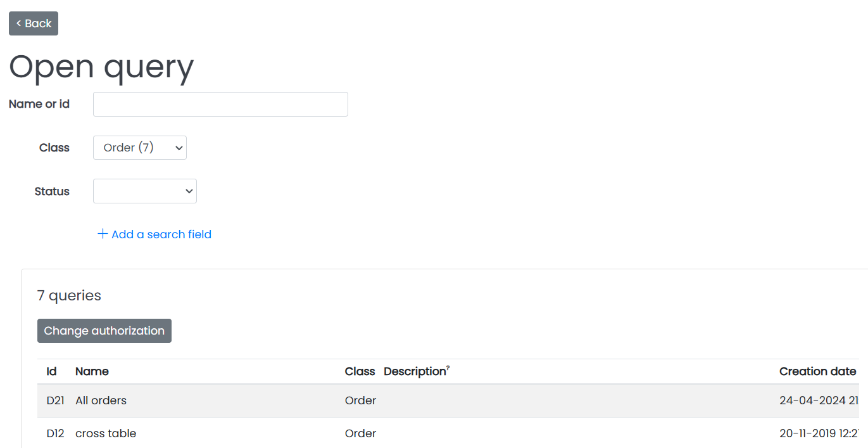Click the plus icon before Add a search field
Viewport: 868px width, 448px height.
point(103,234)
